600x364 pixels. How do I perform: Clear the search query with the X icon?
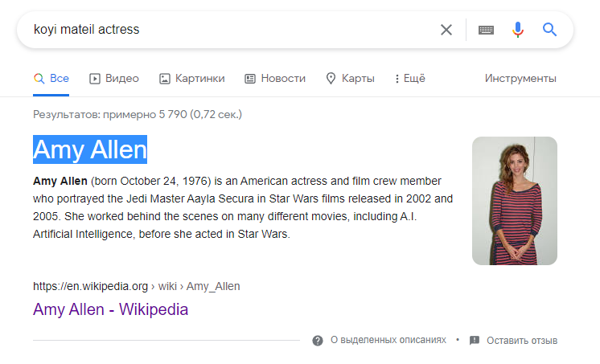coord(446,30)
